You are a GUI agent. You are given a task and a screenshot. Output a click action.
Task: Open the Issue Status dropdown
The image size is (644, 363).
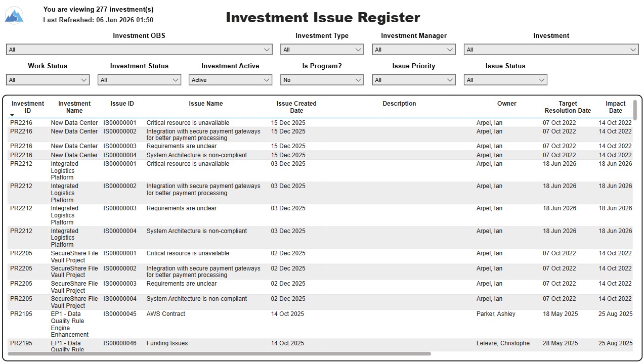[505, 80]
